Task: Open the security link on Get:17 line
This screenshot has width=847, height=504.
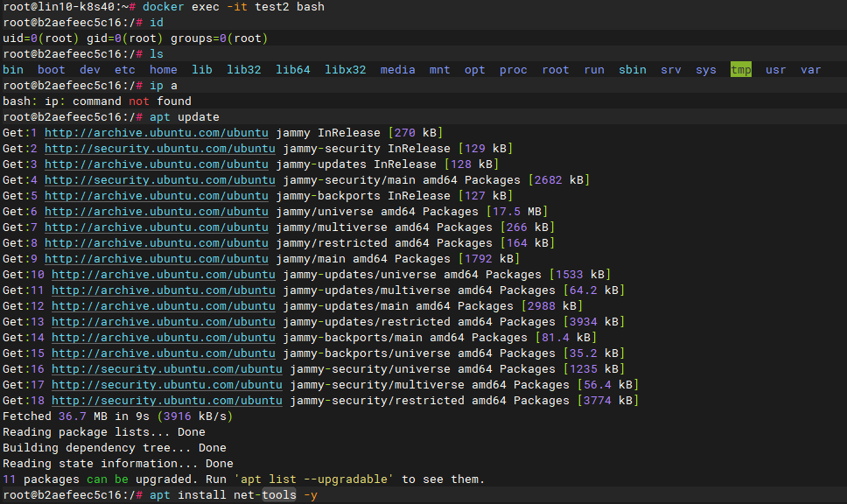Action: pos(167,385)
